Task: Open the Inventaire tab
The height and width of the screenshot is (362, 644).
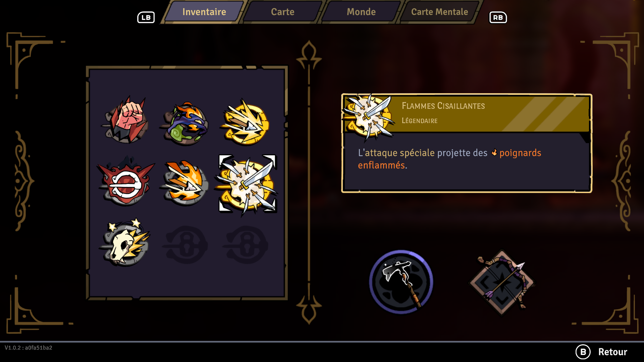Action: (204, 12)
